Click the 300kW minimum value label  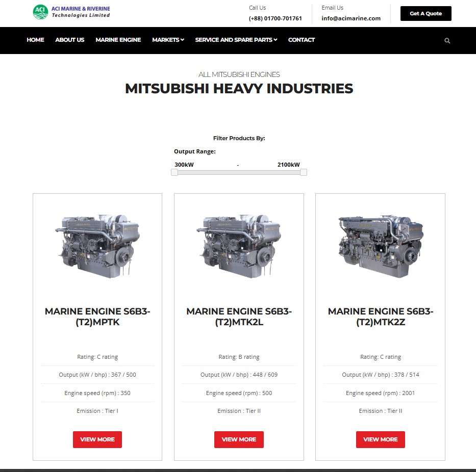coord(184,165)
